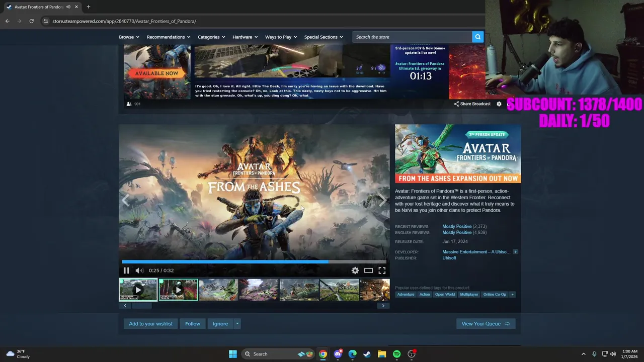Open English reviews Mostly Positive link

457,233
